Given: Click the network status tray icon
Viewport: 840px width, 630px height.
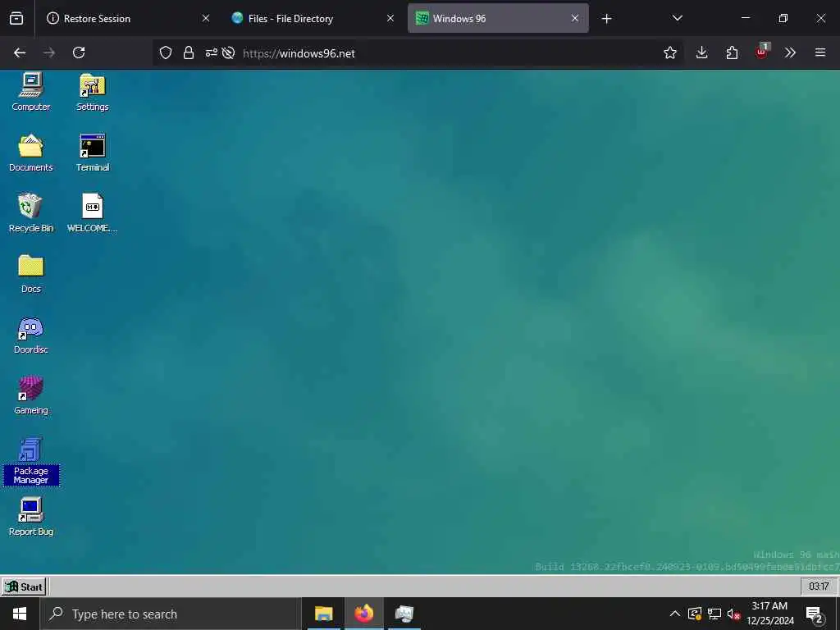Looking at the screenshot, I should 714,614.
